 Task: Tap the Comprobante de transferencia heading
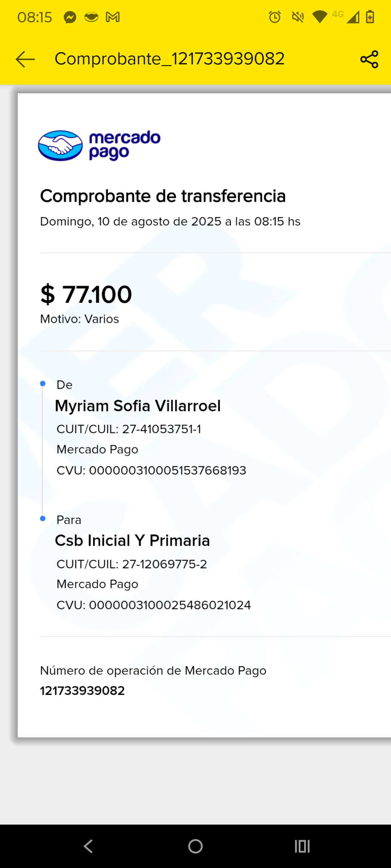(163, 196)
